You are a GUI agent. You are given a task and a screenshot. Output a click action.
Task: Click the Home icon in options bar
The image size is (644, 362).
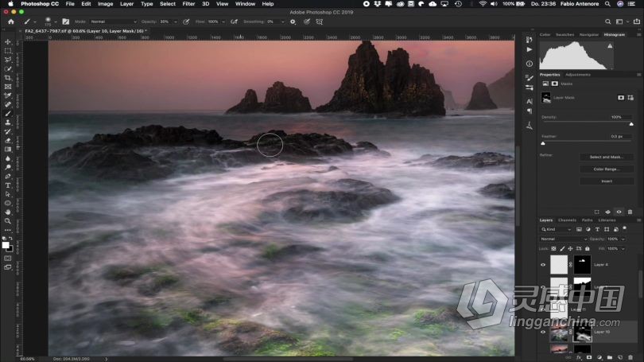pos(11,21)
